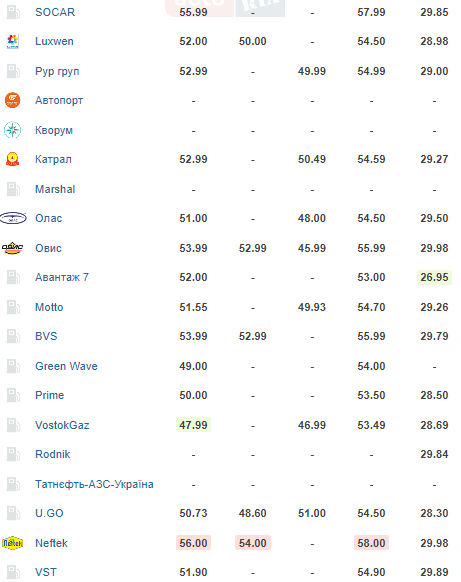461x582 pixels.
Task: Open the SOCAR station link
Action: [55, 12]
